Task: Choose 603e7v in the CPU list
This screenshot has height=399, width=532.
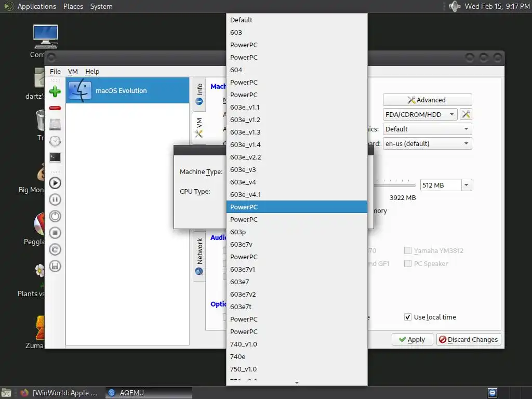Action: point(297,245)
